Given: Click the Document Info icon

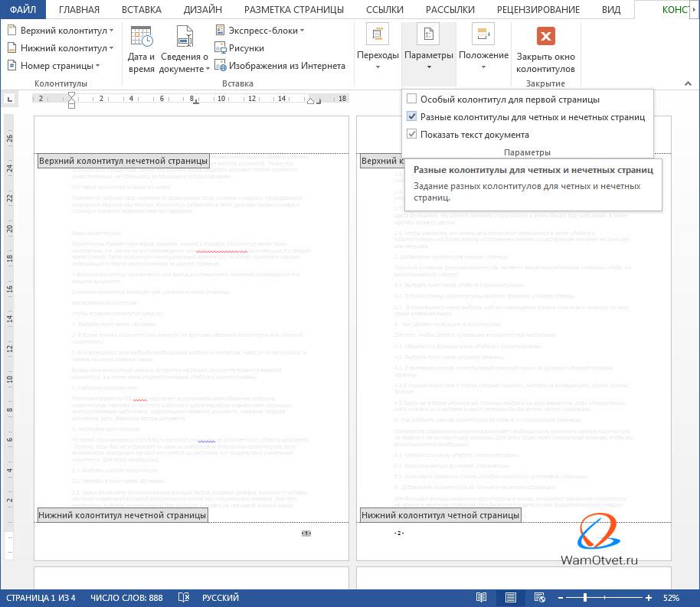Looking at the screenshot, I should (184, 37).
